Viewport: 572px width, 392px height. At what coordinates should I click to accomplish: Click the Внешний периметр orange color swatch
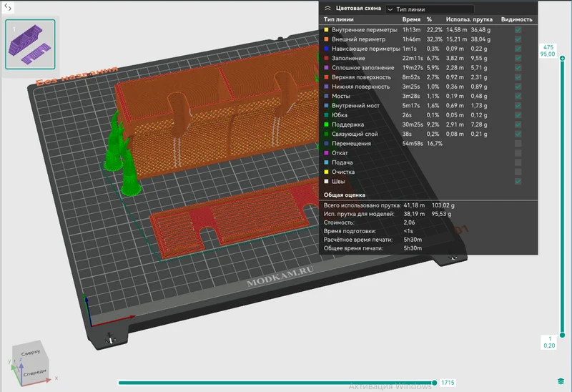coord(326,39)
